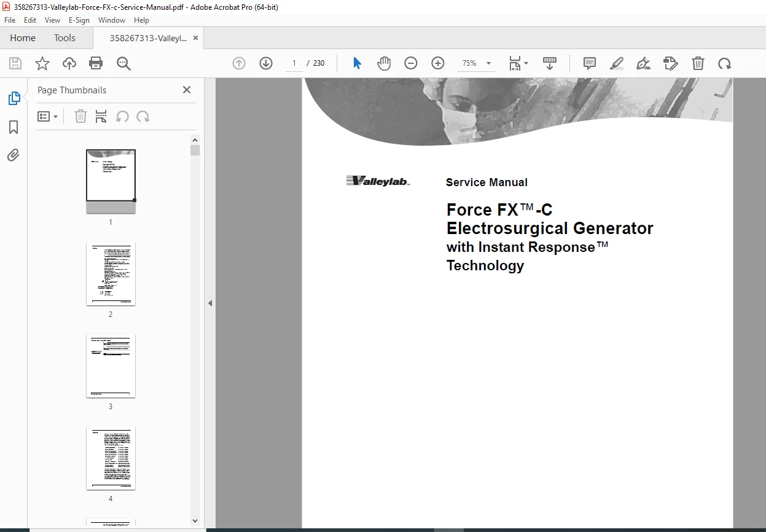Select page 3 thumbnail
This screenshot has height=532, width=766.
[111, 366]
